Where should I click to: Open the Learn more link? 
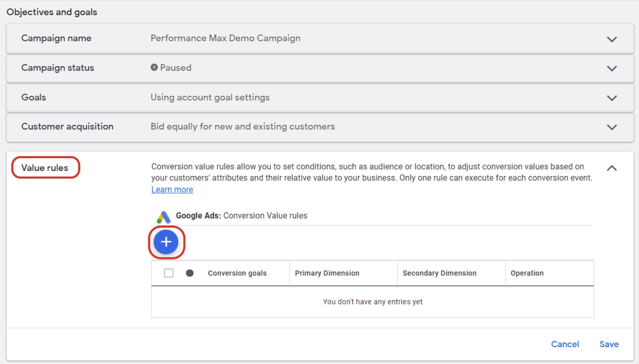tap(172, 190)
